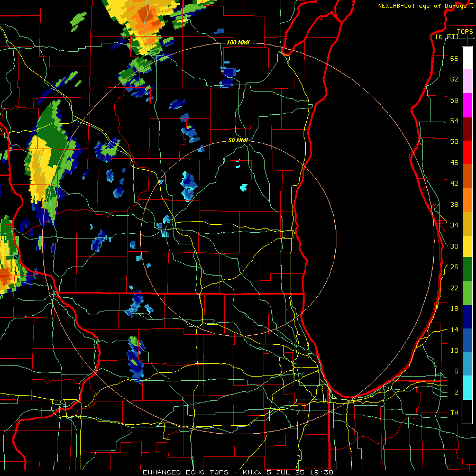Click the 18 value on the legend
Screen dimensions: 476x476
pos(454,309)
